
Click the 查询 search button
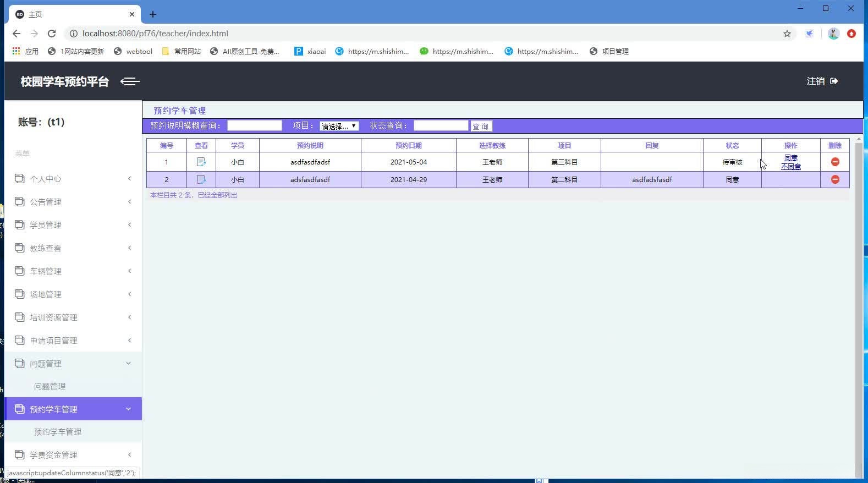point(481,126)
